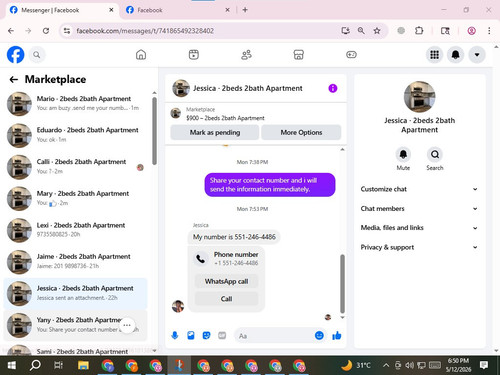The height and width of the screenshot is (375, 500).
Task: Open Chrome three-dot menu
Action: tap(489, 31)
